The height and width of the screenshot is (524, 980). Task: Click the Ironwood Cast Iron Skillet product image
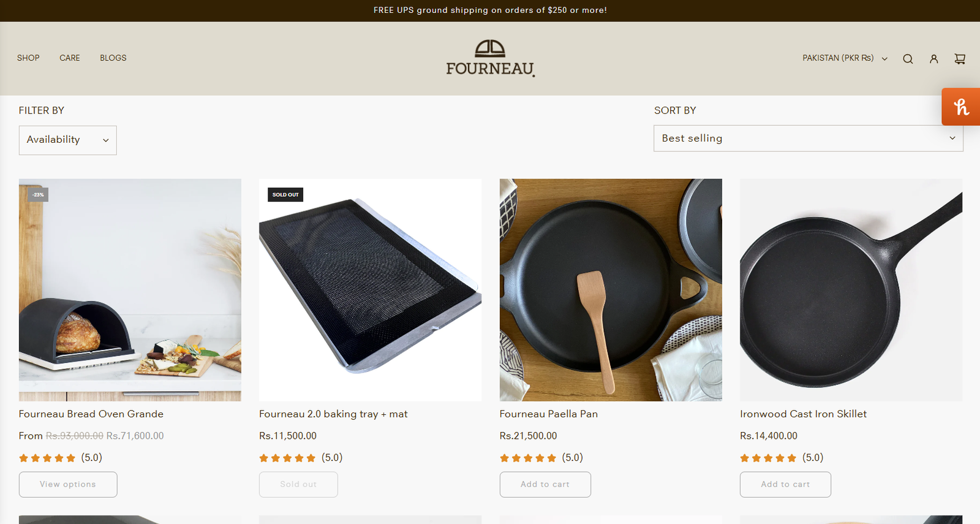[851, 290]
